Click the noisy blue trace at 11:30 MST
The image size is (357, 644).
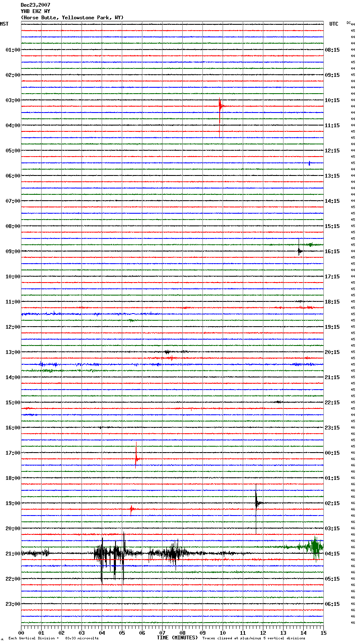pyautogui.click(x=172, y=314)
